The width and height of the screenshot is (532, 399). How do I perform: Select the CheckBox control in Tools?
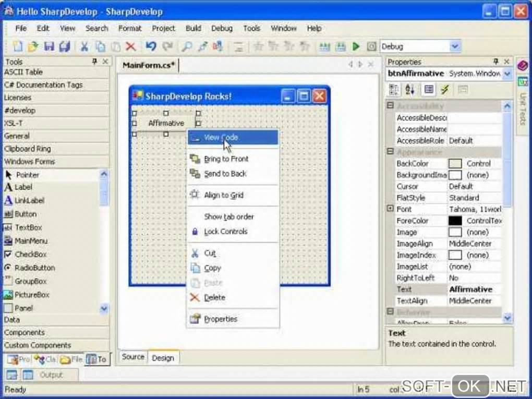click(52, 254)
